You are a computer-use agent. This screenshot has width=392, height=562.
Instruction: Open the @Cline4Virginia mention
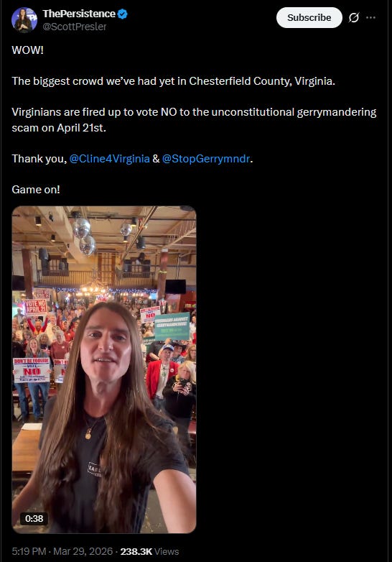coord(110,158)
